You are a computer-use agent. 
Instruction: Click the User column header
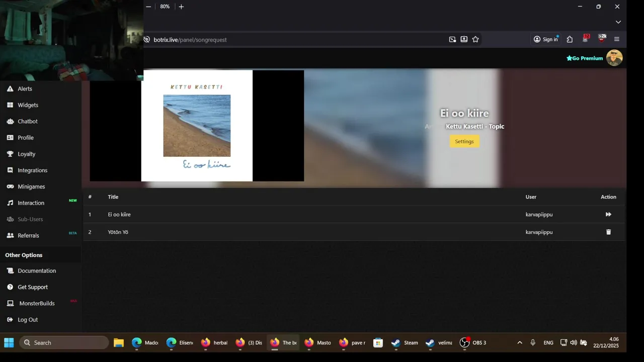point(531,197)
